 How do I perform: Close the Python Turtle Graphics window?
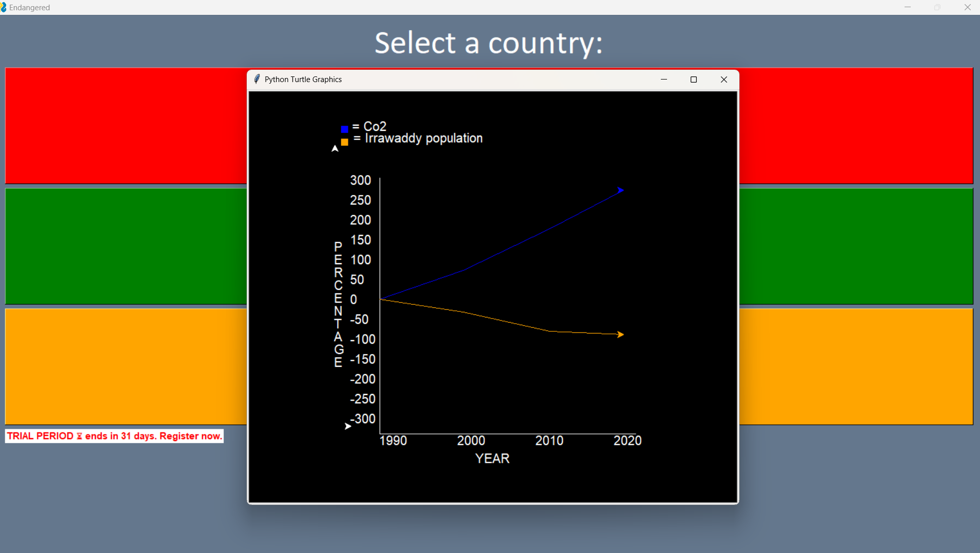click(723, 80)
